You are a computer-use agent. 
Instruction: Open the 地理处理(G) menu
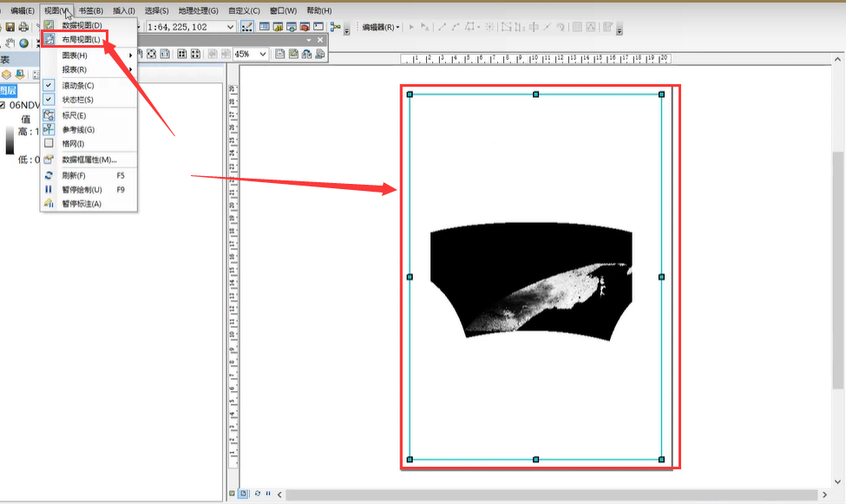click(198, 10)
